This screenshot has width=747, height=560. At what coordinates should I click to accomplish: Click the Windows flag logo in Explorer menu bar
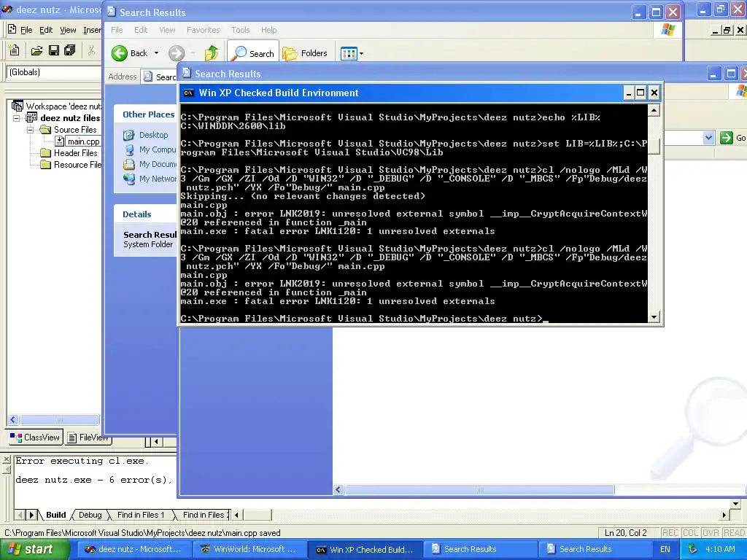(668, 29)
